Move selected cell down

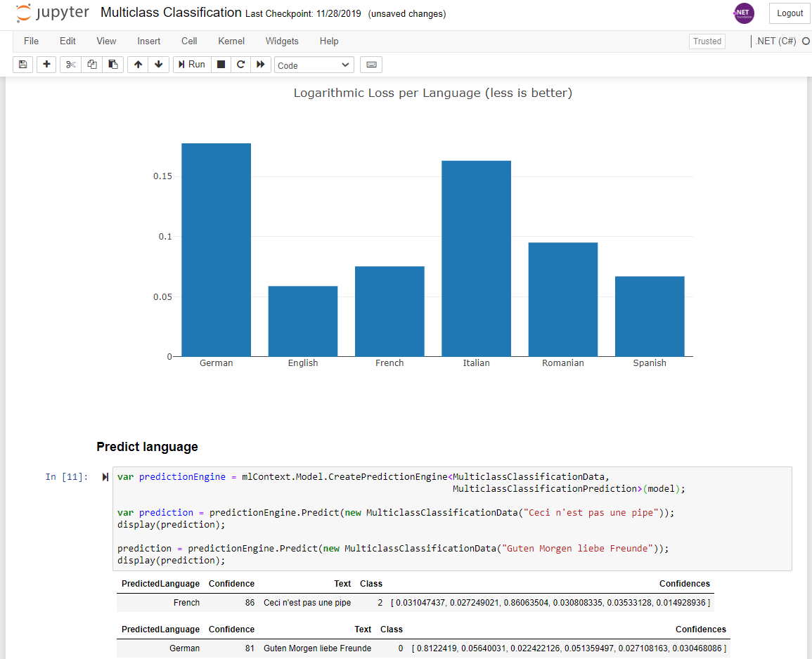coord(158,65)
